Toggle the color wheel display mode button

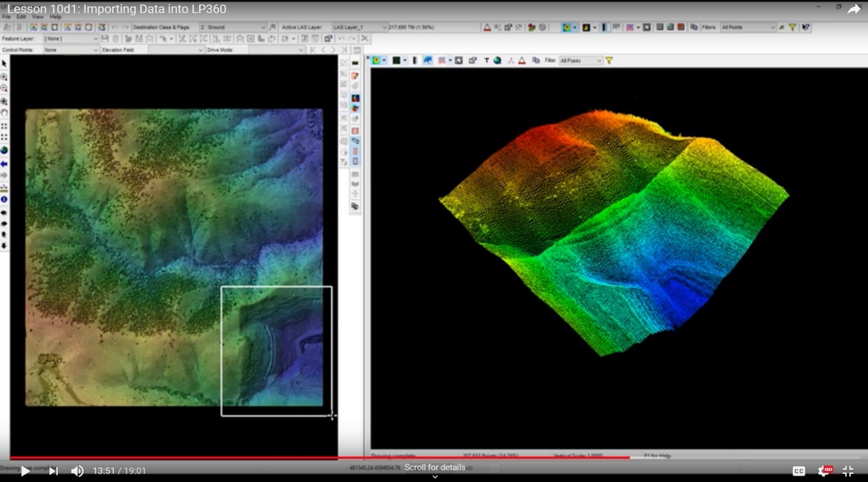(x=355, y=108)
